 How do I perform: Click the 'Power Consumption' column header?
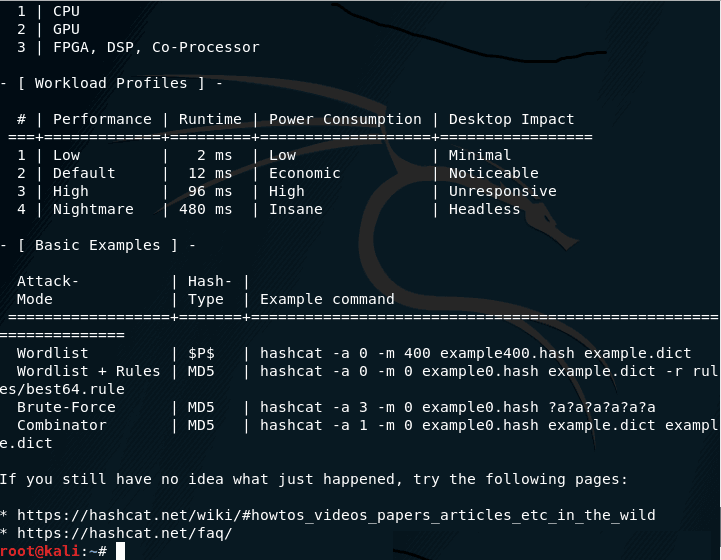[345, 120]
